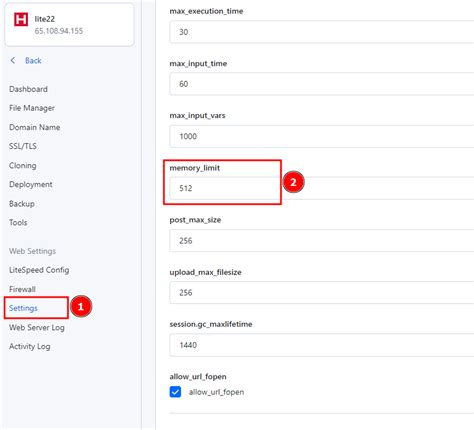Viewport: 474px width, 430px height.
Task: Select Domain Name menu item
Action: pos(35,127)
